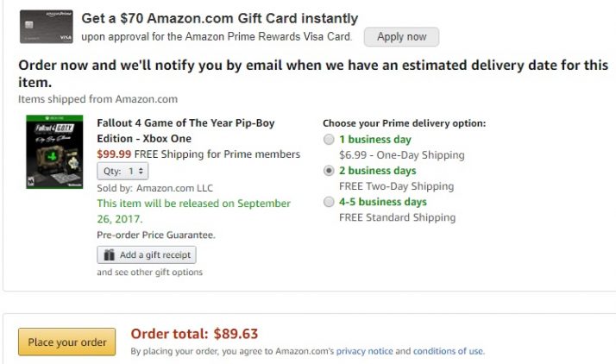616x364 pixels.
Task: Click the Pre-order Price Guarantee text
Action: 155,235
